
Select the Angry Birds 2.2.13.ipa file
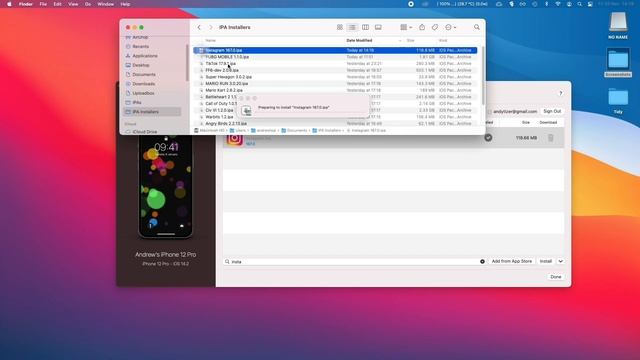(x=226, y=123)
